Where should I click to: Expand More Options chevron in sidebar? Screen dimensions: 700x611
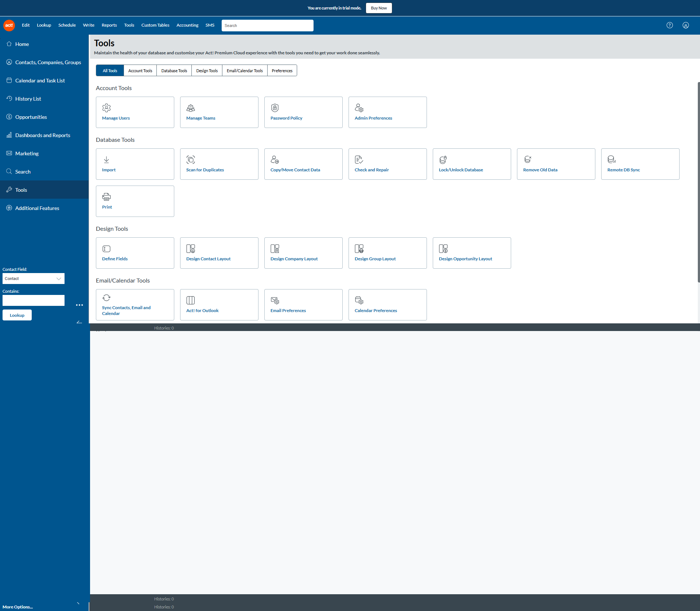click(x=78, y=603)
